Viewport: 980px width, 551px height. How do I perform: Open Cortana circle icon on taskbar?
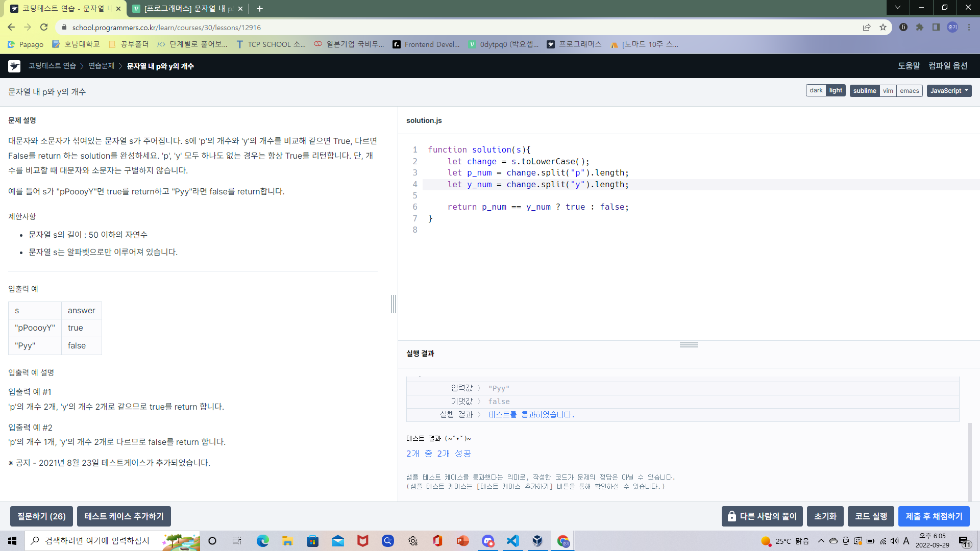(x=212, y=541)
